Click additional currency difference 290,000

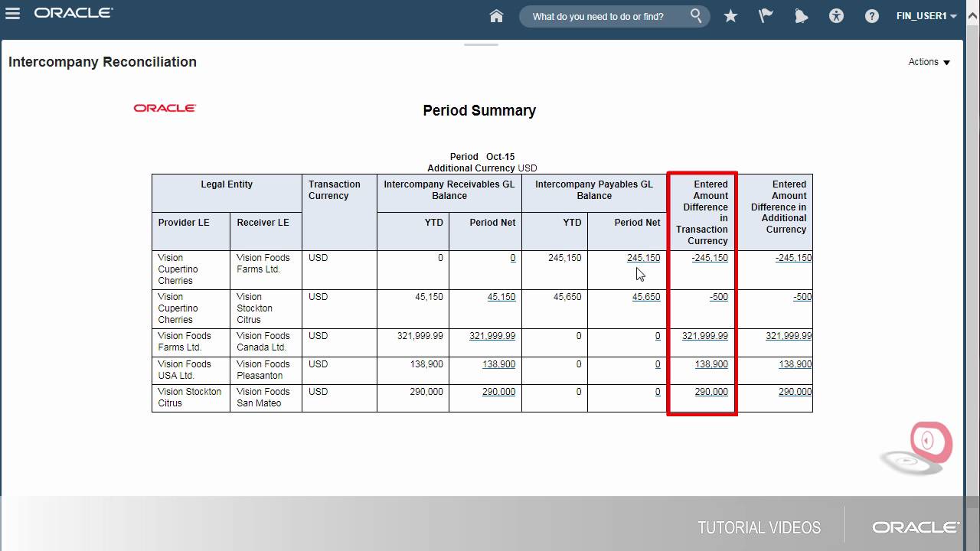coord(795,392)
